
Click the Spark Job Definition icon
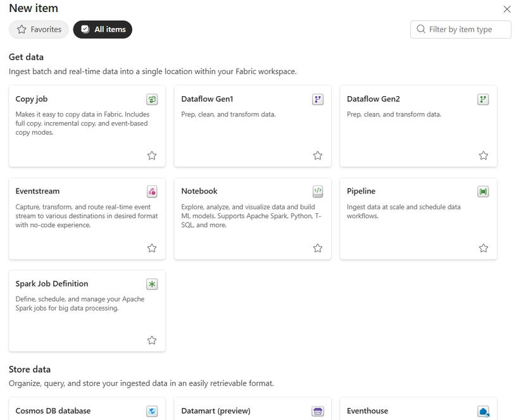coord(152,284)
